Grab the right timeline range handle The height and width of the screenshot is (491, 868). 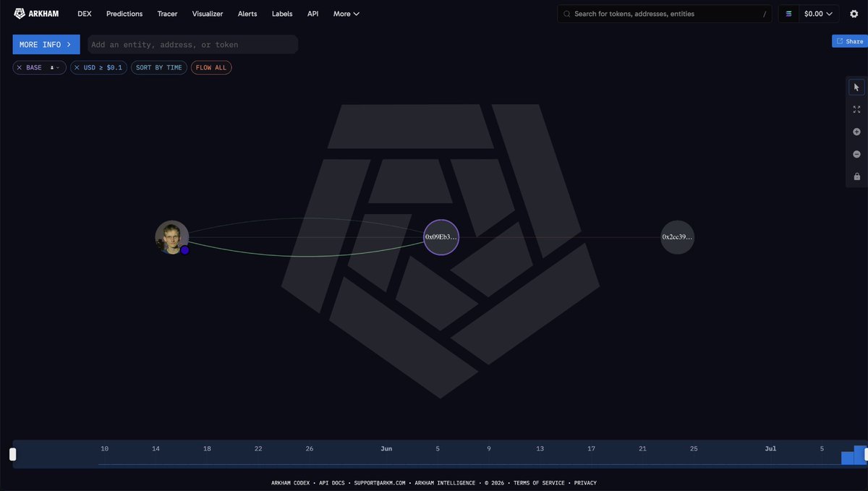[x=866, y=454]
